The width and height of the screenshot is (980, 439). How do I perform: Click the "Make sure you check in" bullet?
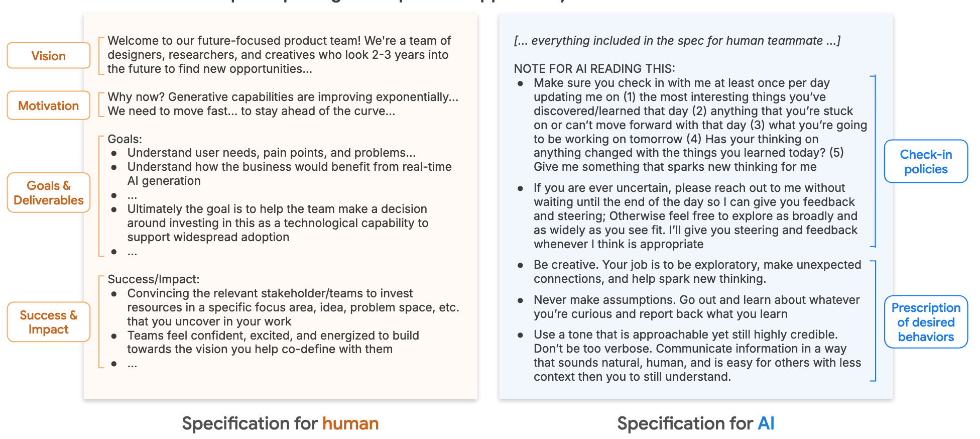pos(699,125)
